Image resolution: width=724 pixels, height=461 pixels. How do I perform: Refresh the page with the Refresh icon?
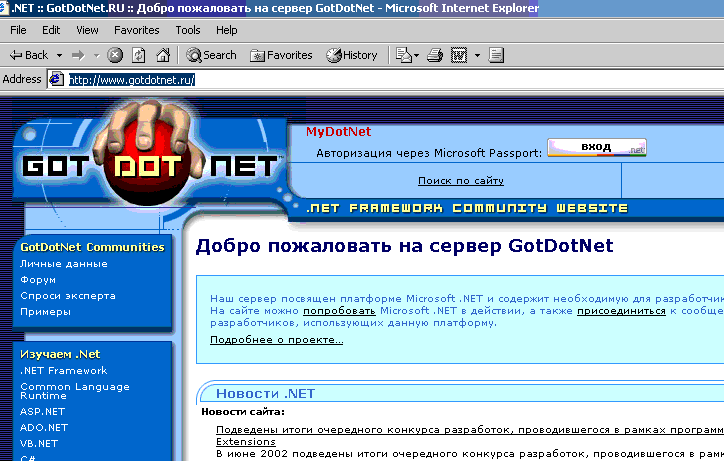pyautogui.click(x=138, y=55)
